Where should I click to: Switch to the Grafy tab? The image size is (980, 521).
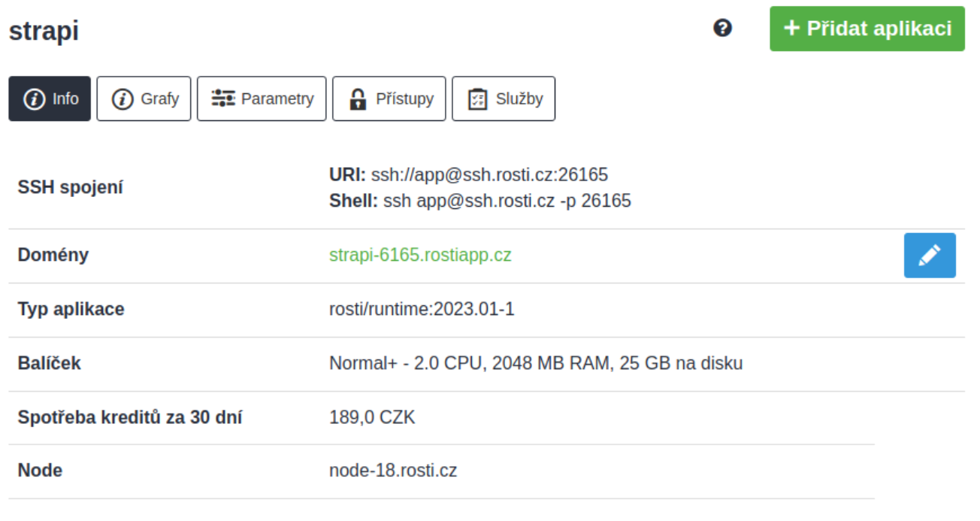[x=144, y=98]
